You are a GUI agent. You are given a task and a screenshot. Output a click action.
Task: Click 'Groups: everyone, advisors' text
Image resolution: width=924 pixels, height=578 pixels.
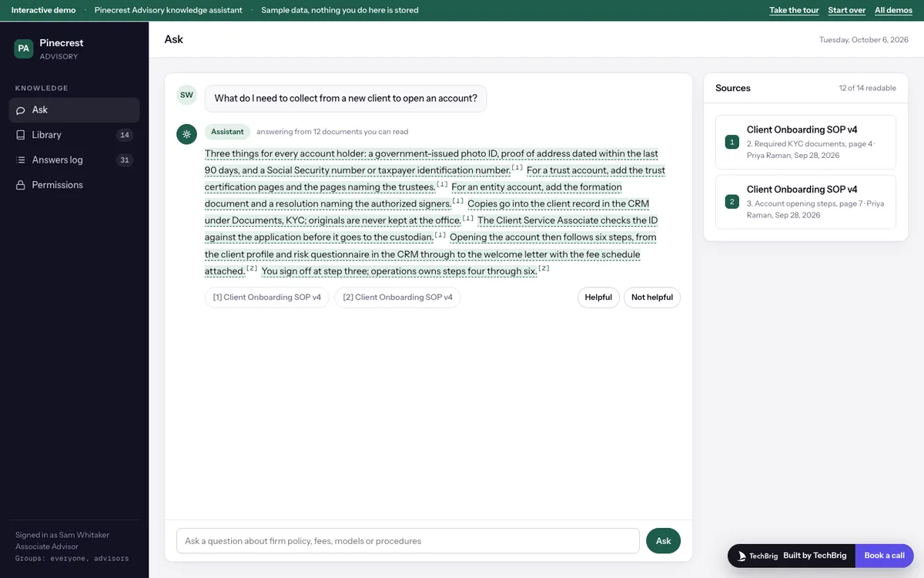tap(72, 558)
